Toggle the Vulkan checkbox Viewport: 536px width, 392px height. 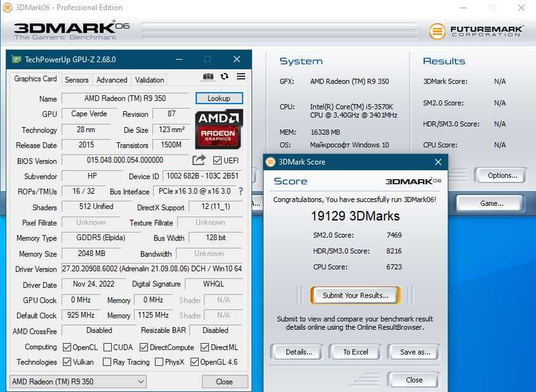67,362
